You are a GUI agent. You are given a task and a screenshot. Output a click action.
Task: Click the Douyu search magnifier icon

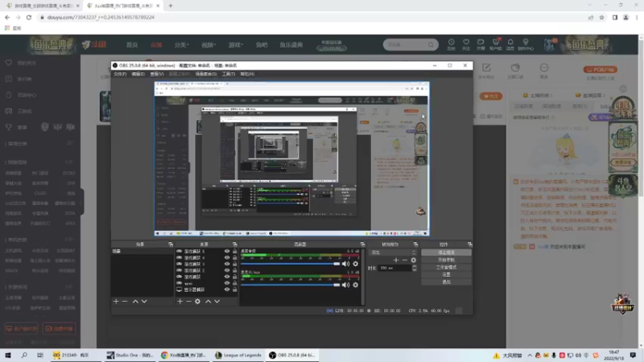point(431,45)
